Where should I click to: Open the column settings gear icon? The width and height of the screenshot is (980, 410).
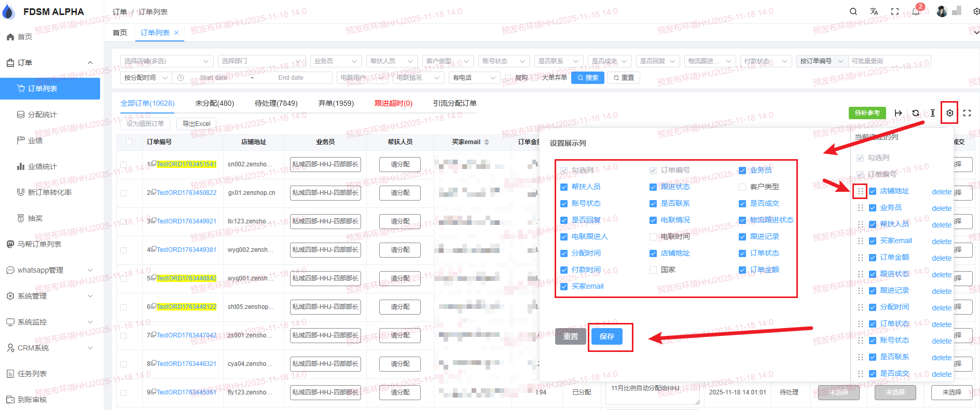pos(949,113)
